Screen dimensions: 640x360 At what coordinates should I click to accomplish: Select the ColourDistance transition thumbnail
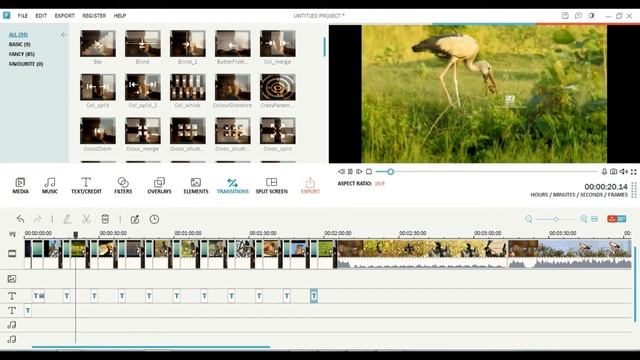pos(233,87)
